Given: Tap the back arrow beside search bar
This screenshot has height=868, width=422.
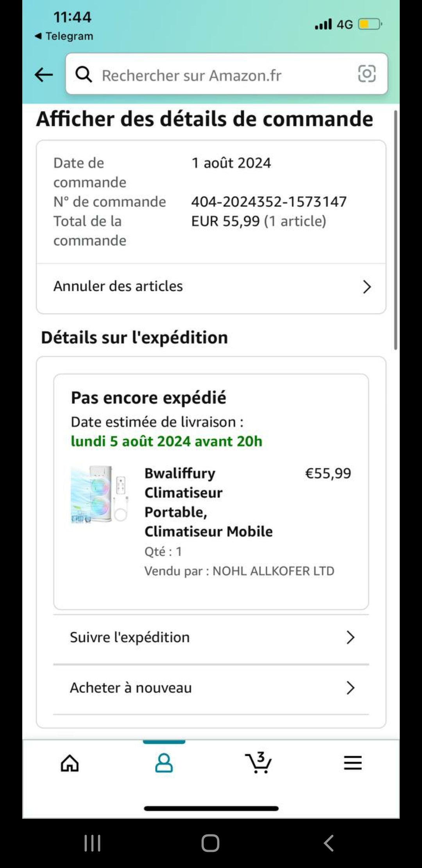Looking at the screenshot, I should click(x=44, y=74).
